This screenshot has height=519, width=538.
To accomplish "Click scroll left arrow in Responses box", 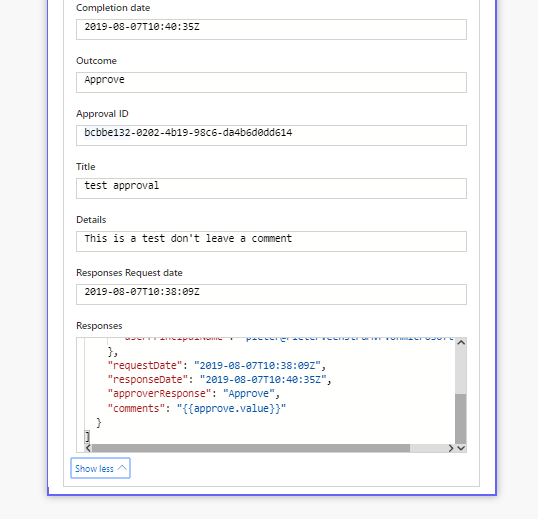I will 88,448.
